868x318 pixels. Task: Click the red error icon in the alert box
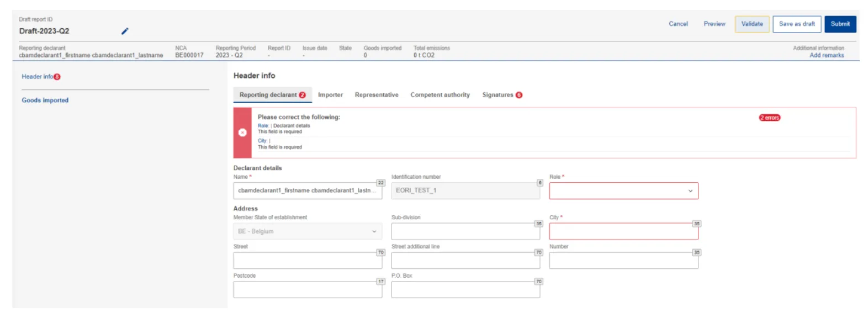242,132
